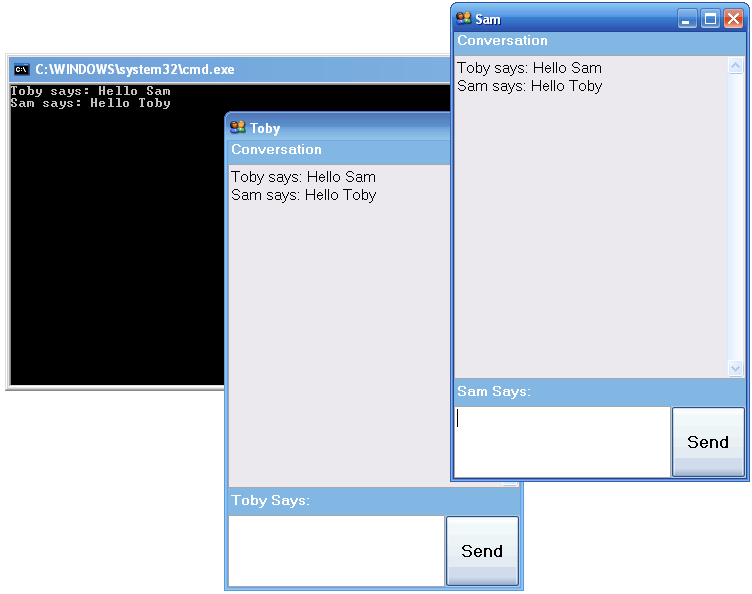Click the cmd.exe icon in the title bar
This screenshot has height=594, width=752.
click(x=21, y=69)
